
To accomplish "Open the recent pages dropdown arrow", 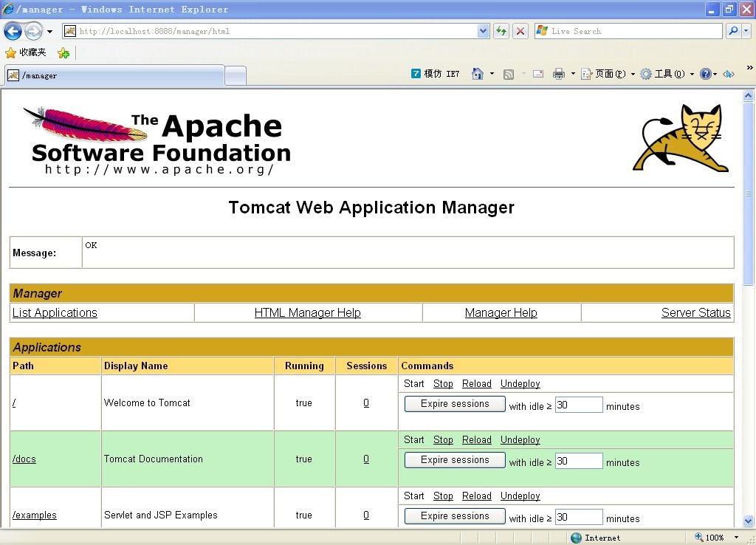I will pyautogui.click(x=49, y=32).
